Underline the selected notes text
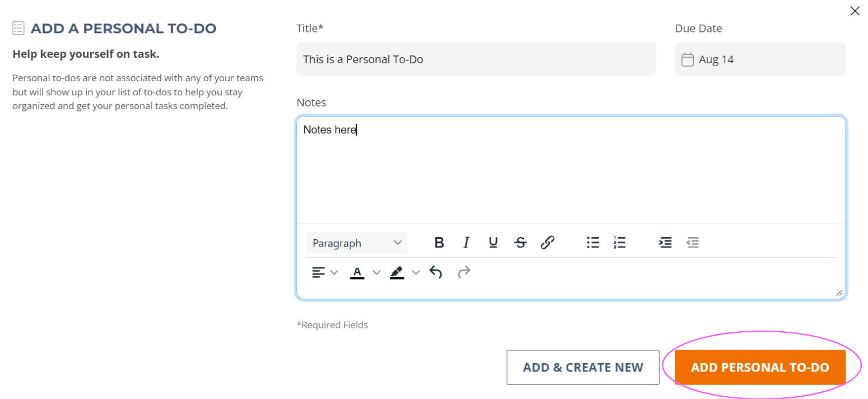868x399 pixels. click(493, 243)
